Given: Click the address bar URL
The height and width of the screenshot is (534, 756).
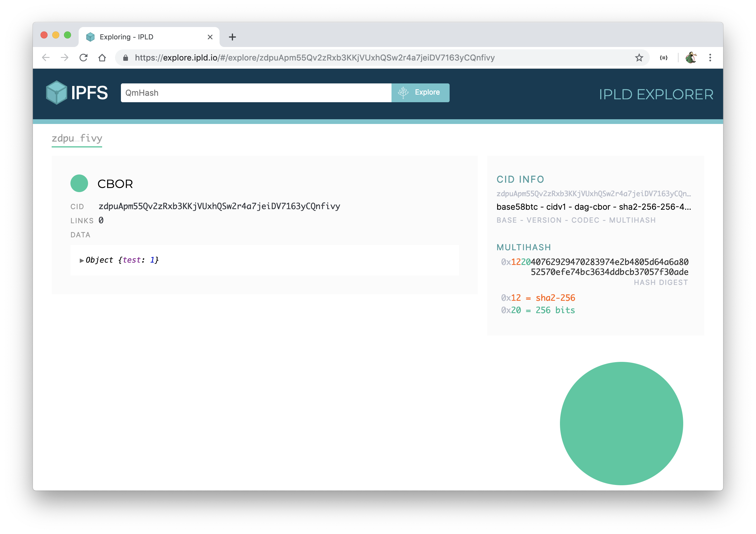Looking at the screenshot, I should click(314, 58).
